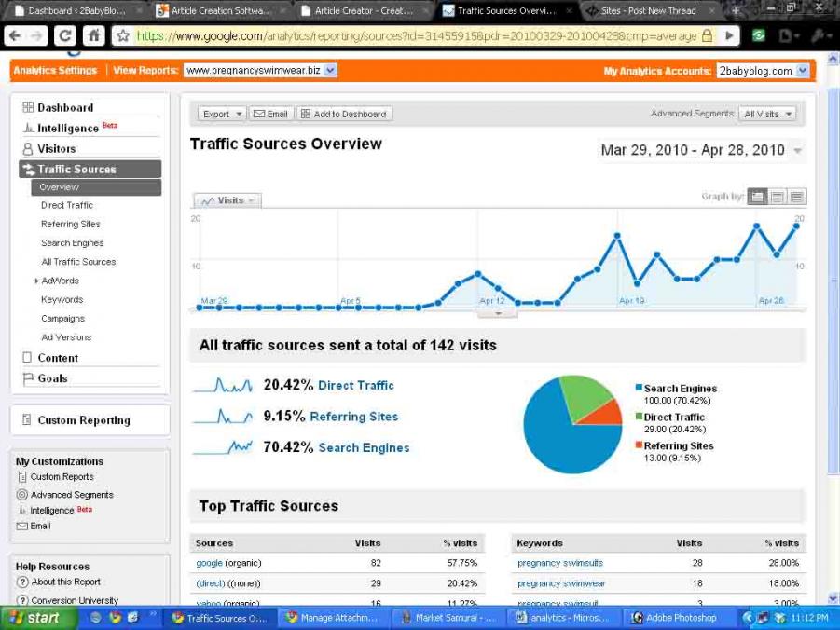Switch the graph to the second Graph by view icon

pyautogui.click(x=778, y=197)
